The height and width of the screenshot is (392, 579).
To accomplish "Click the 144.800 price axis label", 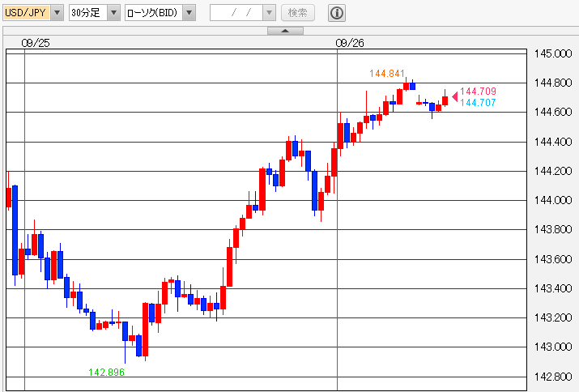I will 553,83.
